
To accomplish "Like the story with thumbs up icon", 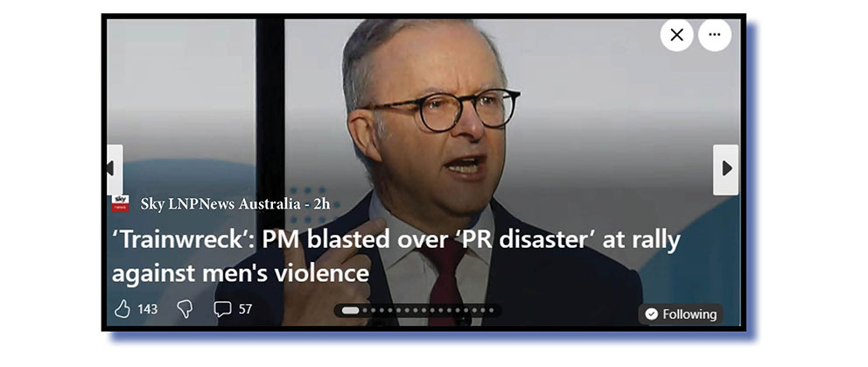I will (x=122, y=309).
